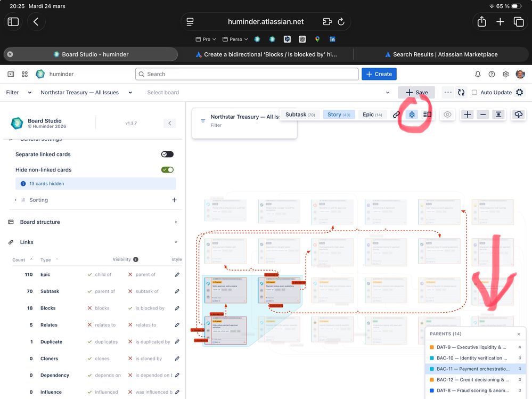Edit style of the Duplicate link type
Viewport: 532px width, 399px height.
click(177, 341)
